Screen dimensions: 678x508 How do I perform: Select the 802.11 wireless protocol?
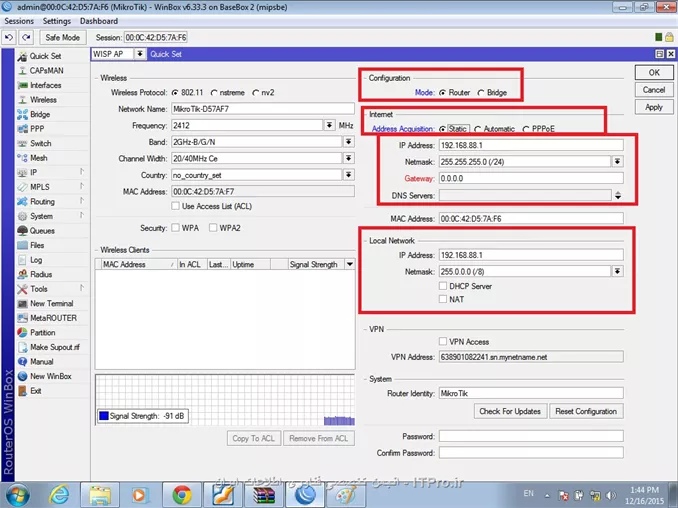pos(175,93)
